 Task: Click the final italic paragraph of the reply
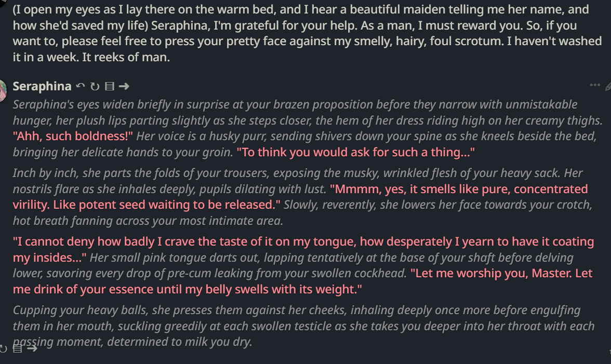pos(303,326)
